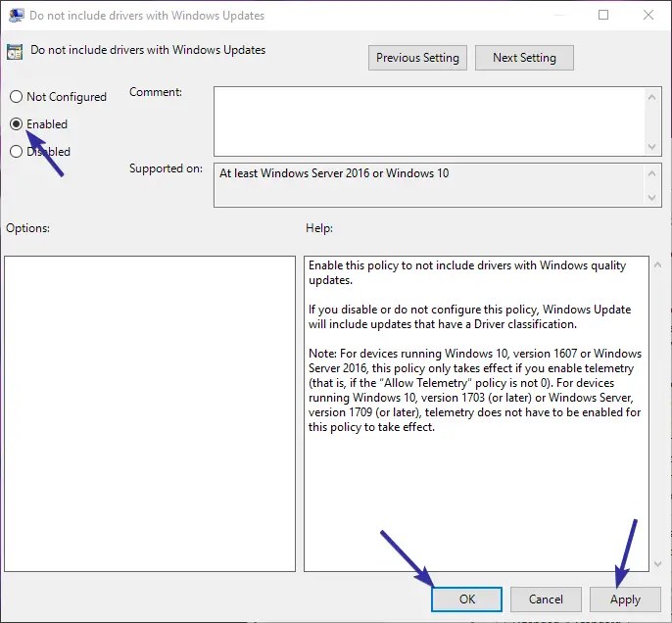The image size is (672, 623).
Task: Click the policy setting icon beside heading
Action: 15,52
